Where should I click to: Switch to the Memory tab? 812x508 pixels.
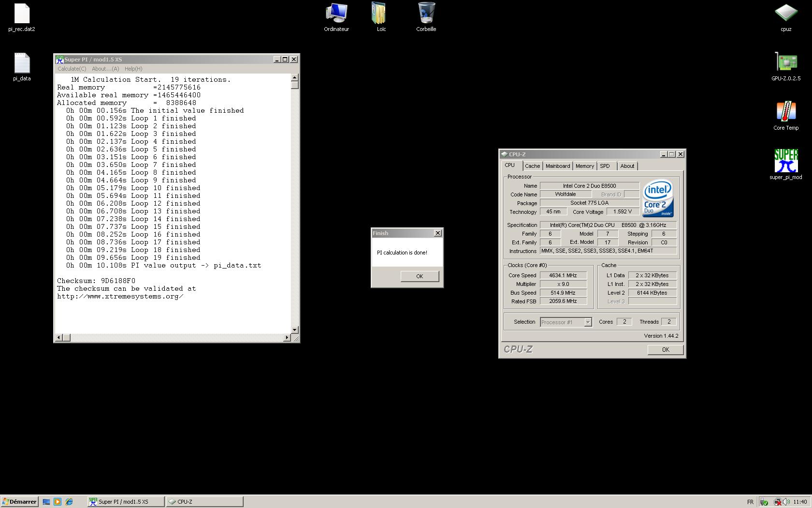[x=584, y=166]
